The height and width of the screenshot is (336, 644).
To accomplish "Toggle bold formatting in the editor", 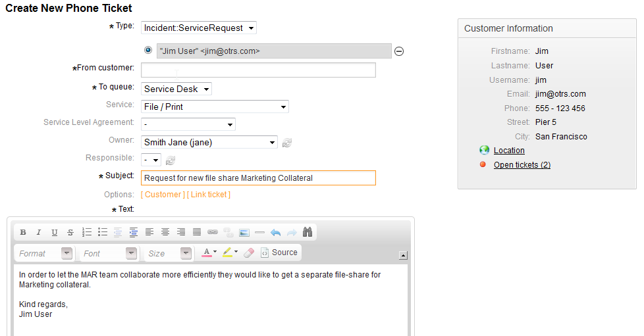I will pyautogui.click(x=23, y=232).
